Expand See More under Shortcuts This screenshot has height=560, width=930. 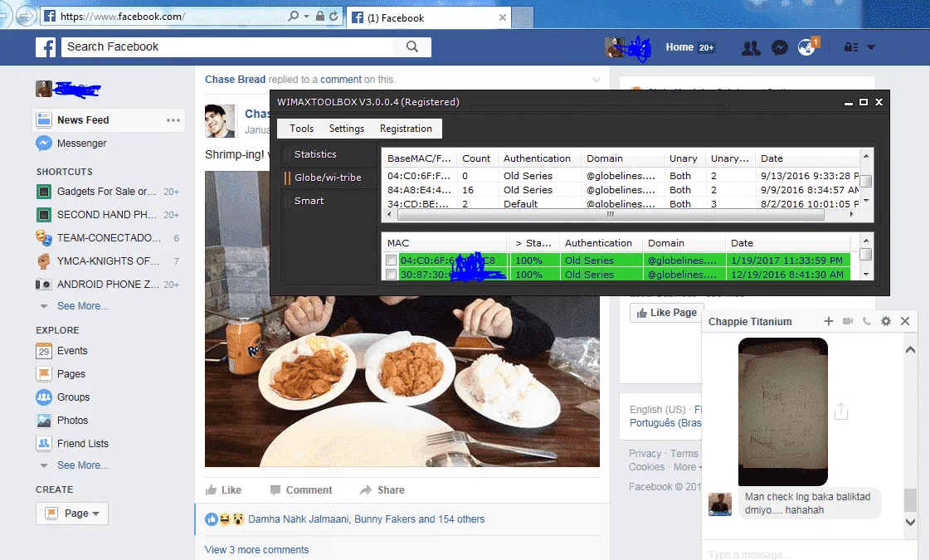pyautogui.click(x=82, y=306)
